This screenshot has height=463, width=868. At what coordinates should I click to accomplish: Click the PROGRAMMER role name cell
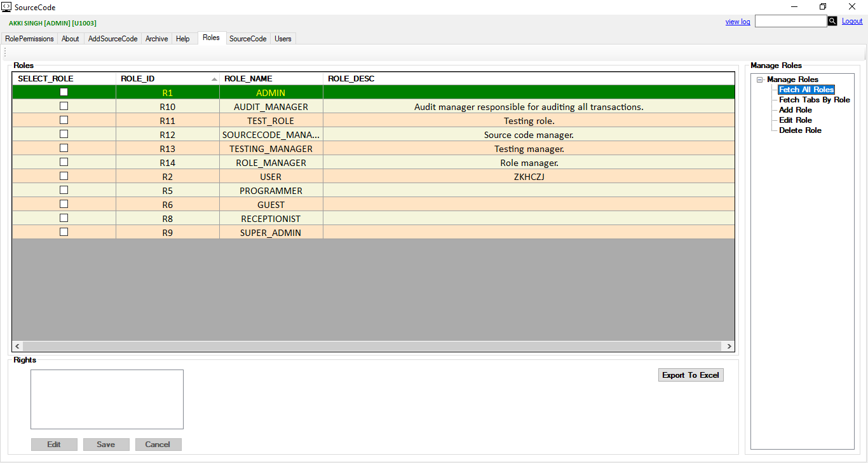pos(271,191)
